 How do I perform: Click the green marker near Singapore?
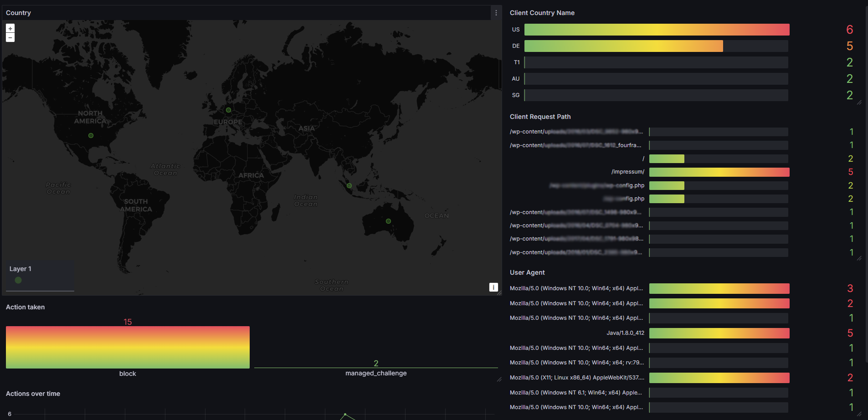tap(349, 185)
